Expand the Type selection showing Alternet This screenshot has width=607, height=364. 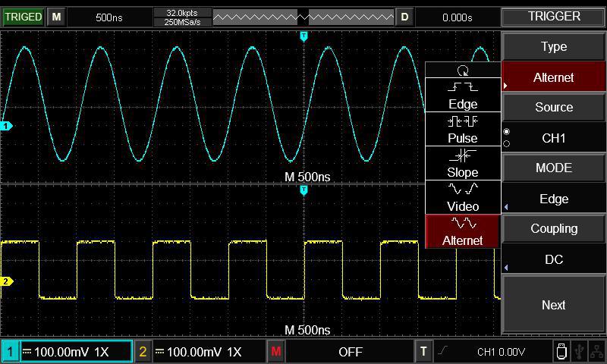click(554, 77)
